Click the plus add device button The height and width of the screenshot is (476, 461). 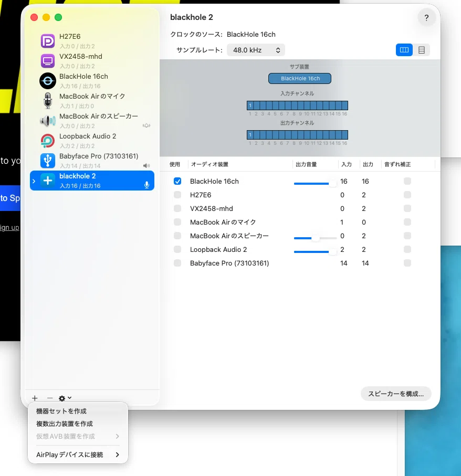point(35,398)
